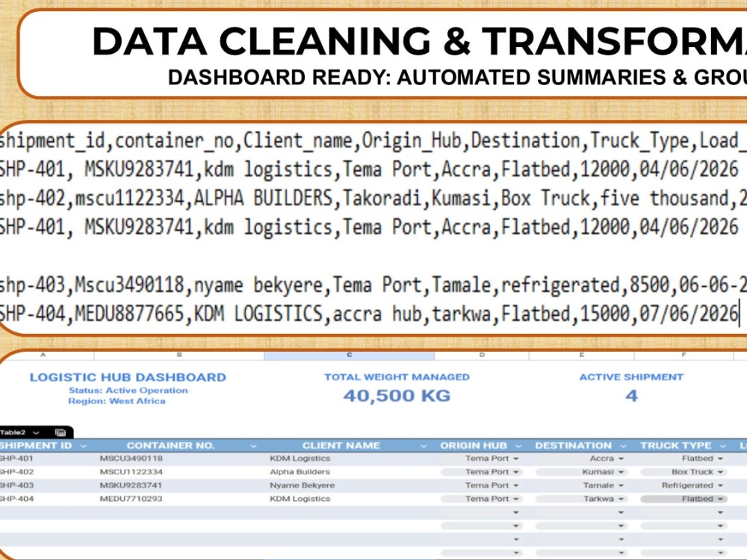Open the Refrigerated truck type dropdown
747x560 pixels.
pyautogui.click(x=720, y=486)
